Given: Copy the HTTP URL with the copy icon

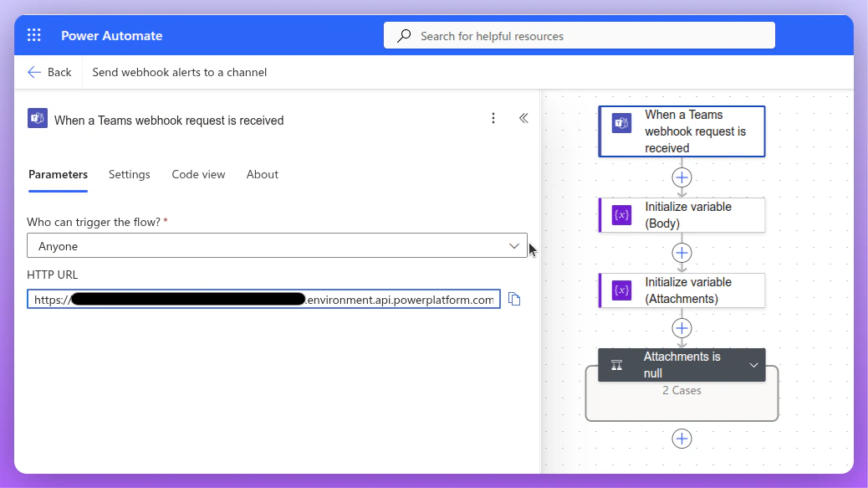Looking at the screenshot, I should (x=514, y=299).
